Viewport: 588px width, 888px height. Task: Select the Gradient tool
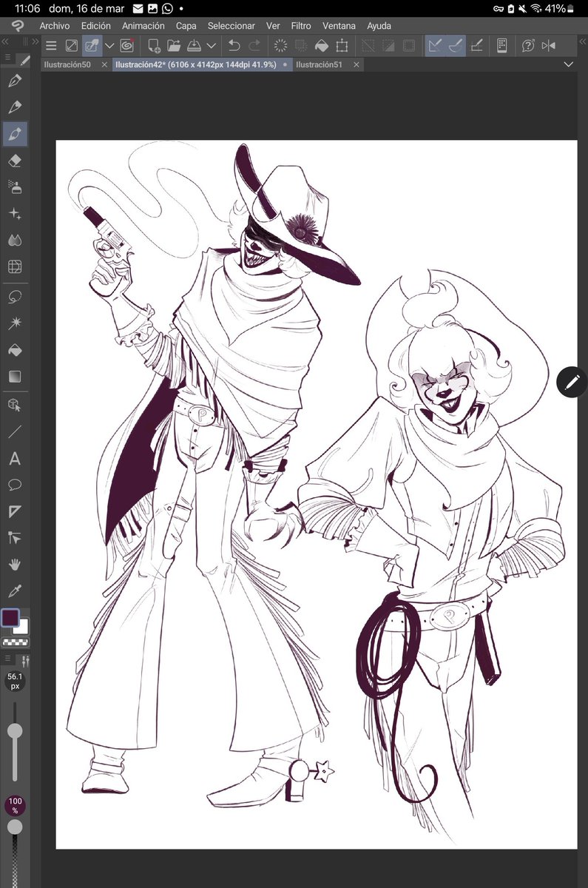[15, 377]
